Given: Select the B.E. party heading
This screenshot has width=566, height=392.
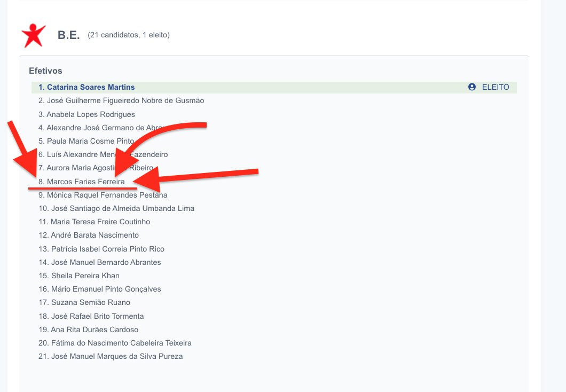Looking at the screenshot, I should (68, 35).
